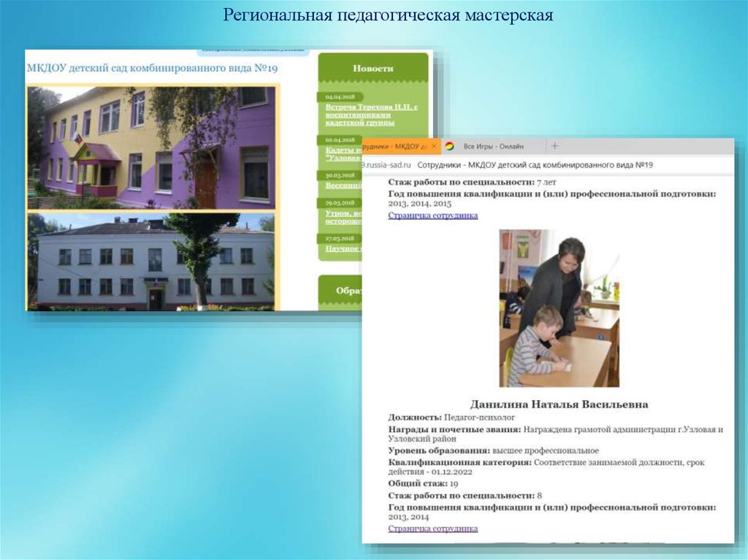Open the Весенний news link dated 30.03.2018
This screenshot has width=748, height=560.
coord(343,185)
